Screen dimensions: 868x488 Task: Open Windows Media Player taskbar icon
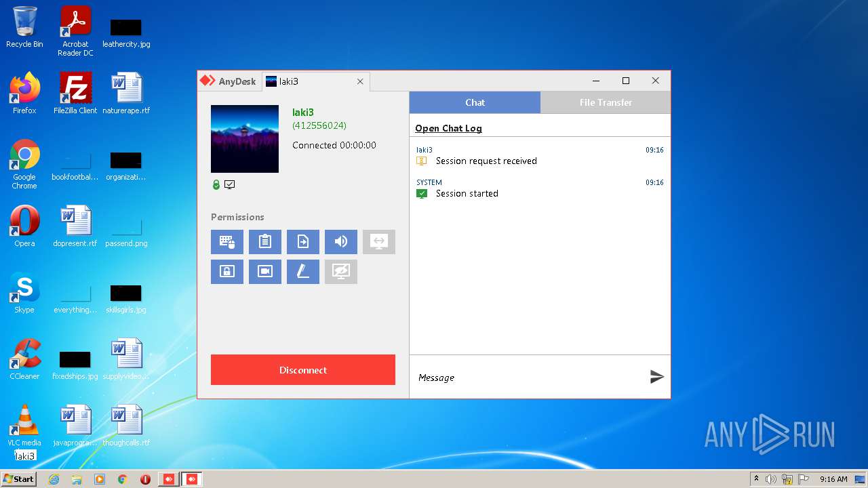(x=100, y=479)
